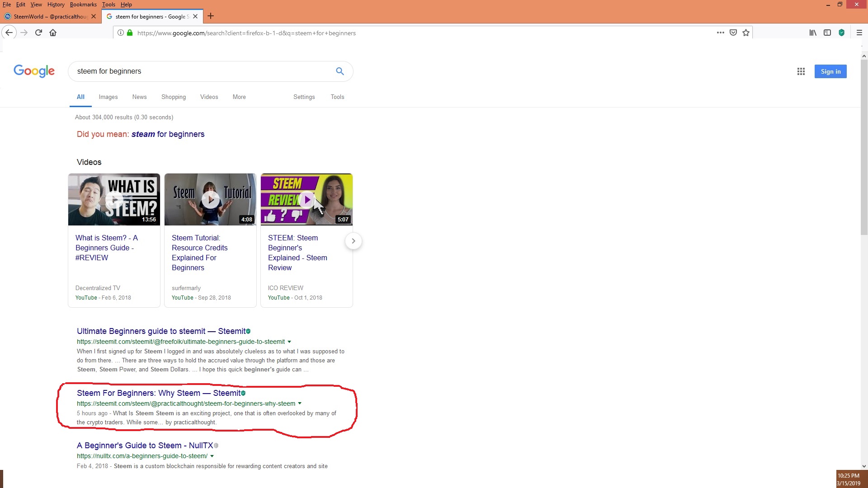Viewport: 868px width, 488px height.
Task: Close the SteemWorld tab
Action: click(94, 16)
